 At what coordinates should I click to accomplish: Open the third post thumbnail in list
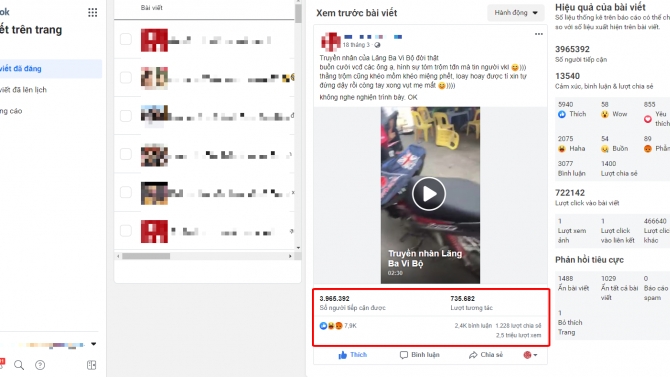tap(154, 116)
